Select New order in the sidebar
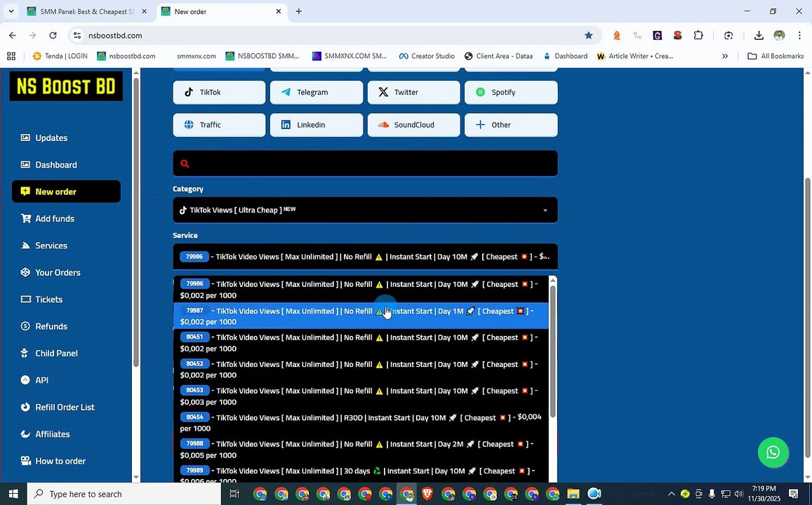The height and width of the screenshot is (505, 812). 66,191
